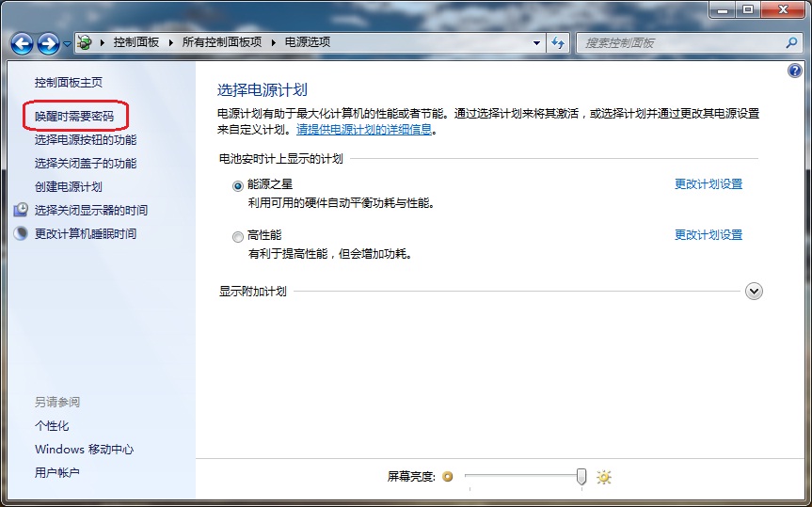
Task: Maximize the 电源选项 window
Action: [x=748, y=9]
